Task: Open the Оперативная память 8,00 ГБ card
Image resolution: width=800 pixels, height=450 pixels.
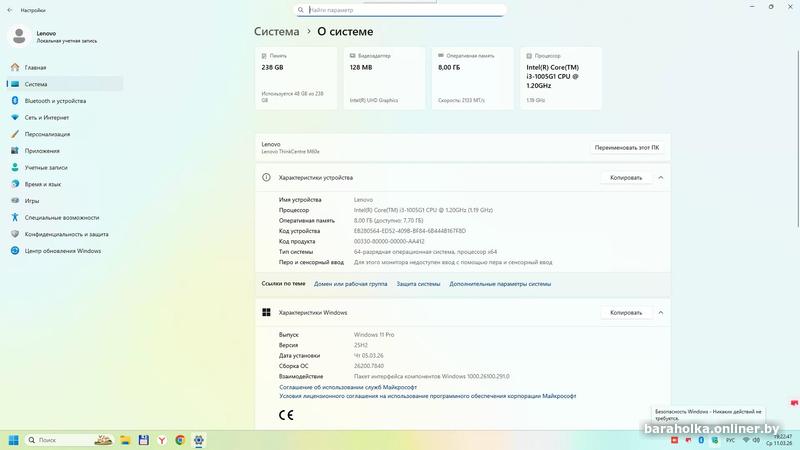Action: coord(472,78)
